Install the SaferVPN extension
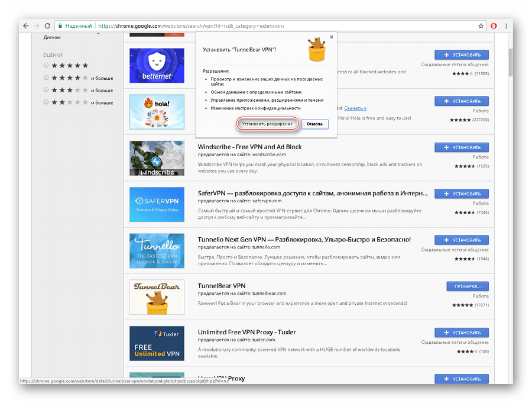 pyautogui.click(x=461, y=194)
